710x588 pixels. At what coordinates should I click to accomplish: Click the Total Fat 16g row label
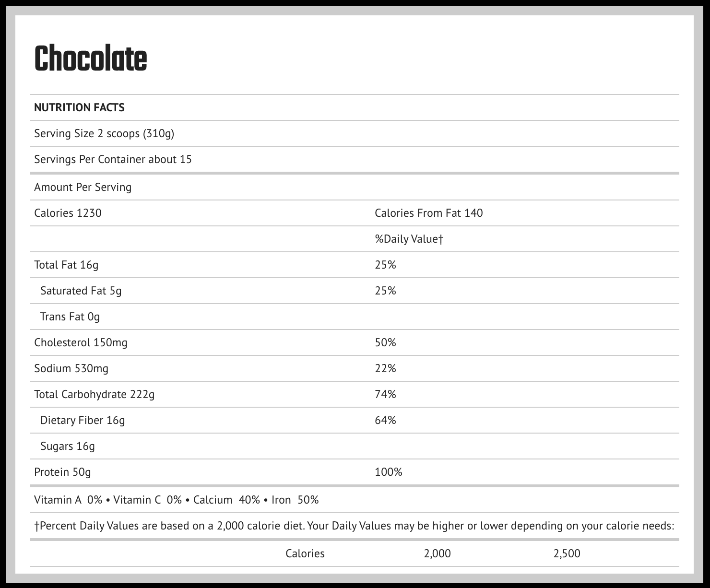66,265
